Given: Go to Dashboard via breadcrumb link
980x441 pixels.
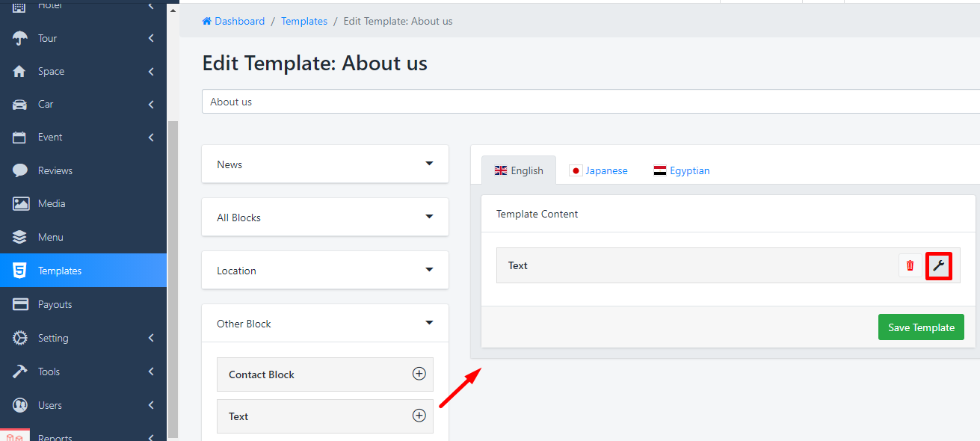Looking at the screenshot, I should click(x=234, y=21).
